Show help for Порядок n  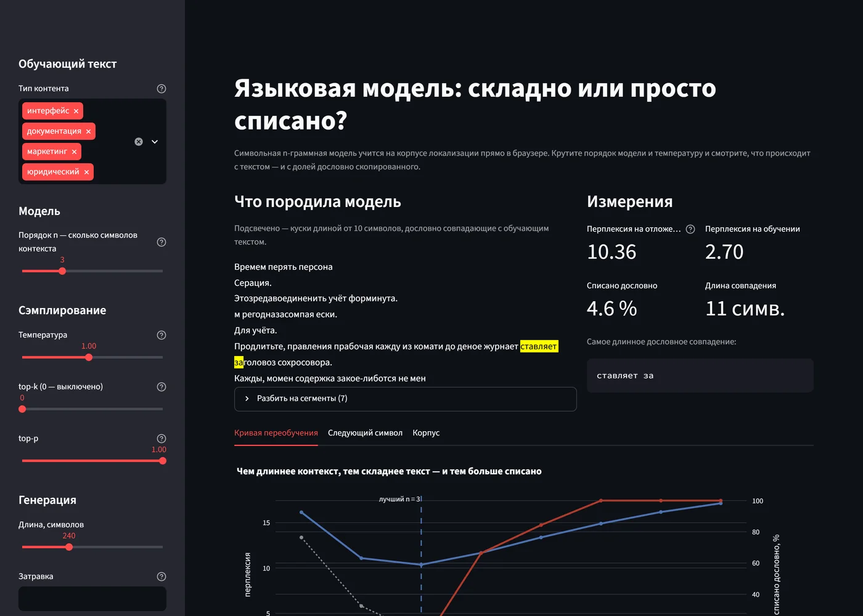(162, 242)
